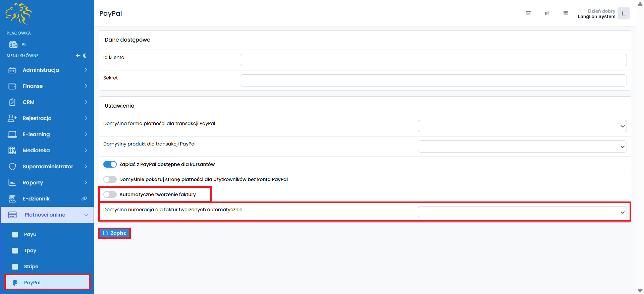Open Domyślna forma płatności dropdown
Screen dimensions: 644x294
tap(522, 126)
